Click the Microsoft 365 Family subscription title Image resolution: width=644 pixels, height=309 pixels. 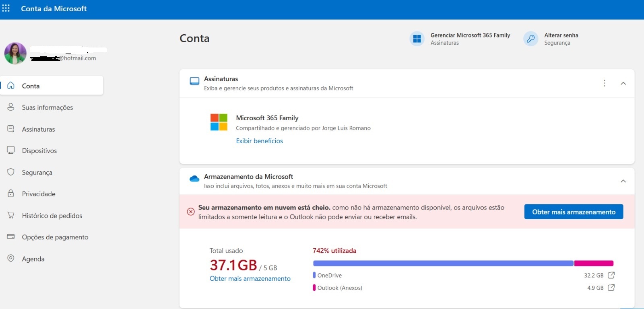(x=267, y=118)
